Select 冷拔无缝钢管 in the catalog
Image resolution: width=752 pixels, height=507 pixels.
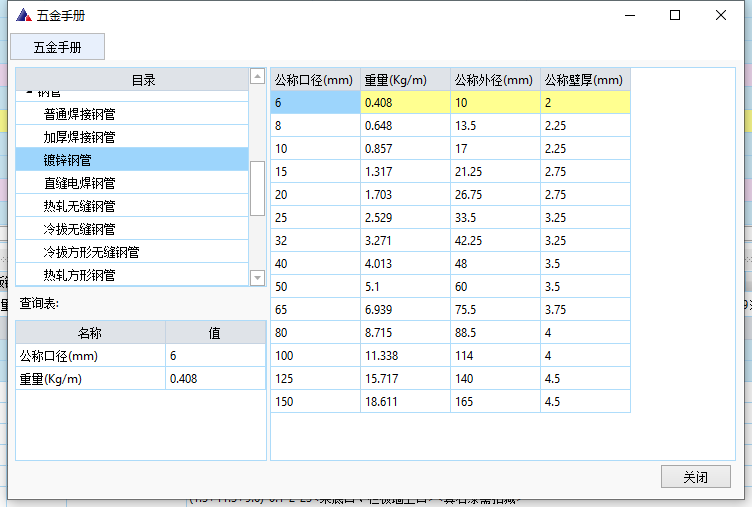pyautogui.click(x=132, y=229)
